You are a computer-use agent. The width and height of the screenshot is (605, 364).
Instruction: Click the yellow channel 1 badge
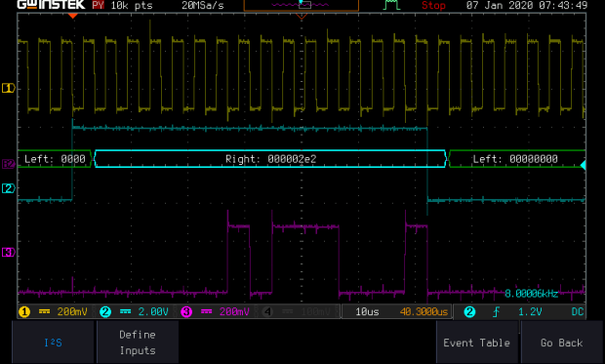coord(24,312)
